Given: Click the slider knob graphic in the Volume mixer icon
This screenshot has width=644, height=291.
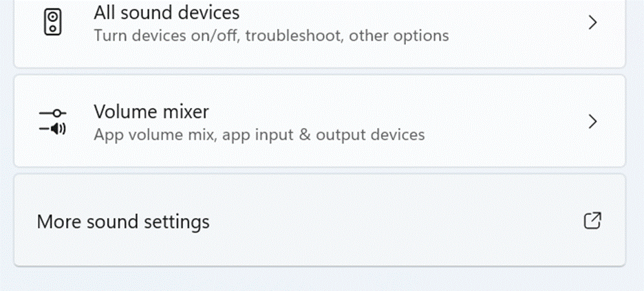Looking at the screenshot, I should click(55, 113).
